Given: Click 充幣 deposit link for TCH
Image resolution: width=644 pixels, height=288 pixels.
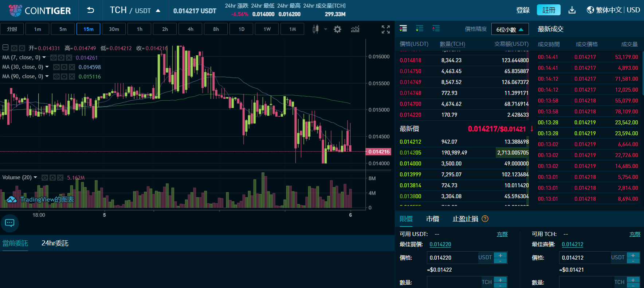Looking at the screenshot, I should 635,234.
